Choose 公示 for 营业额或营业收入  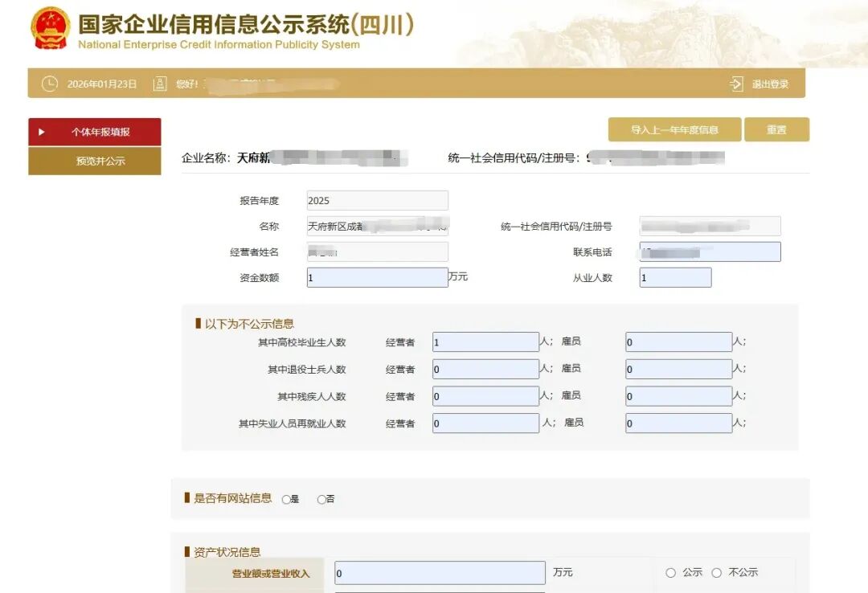[x=669, y=572]
